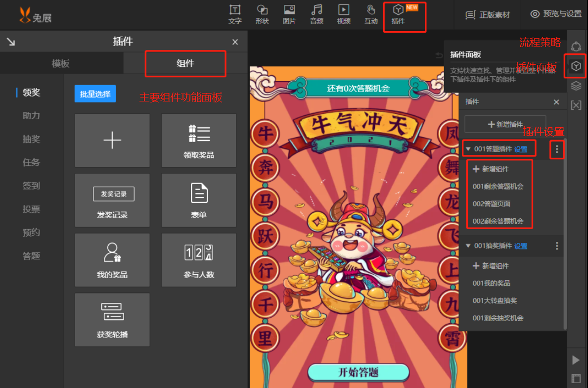
Task: Add the 表单 form component
Action: tap(199, 200)
